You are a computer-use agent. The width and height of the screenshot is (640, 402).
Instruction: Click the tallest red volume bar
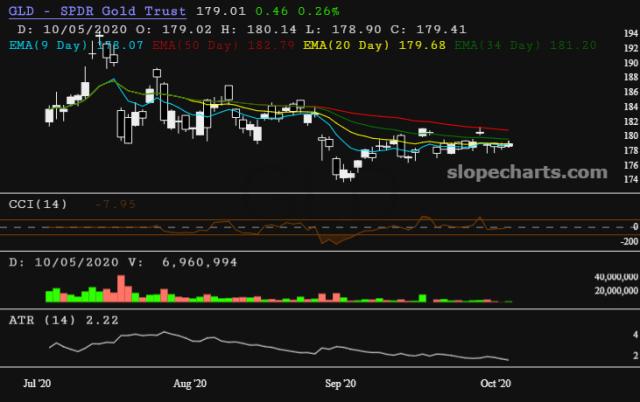(121, 289)
